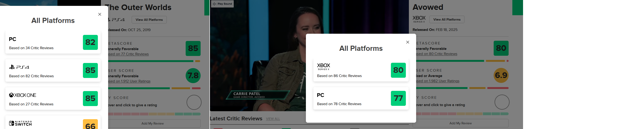Click the 6.9 user score circle

tap(501, 75)
